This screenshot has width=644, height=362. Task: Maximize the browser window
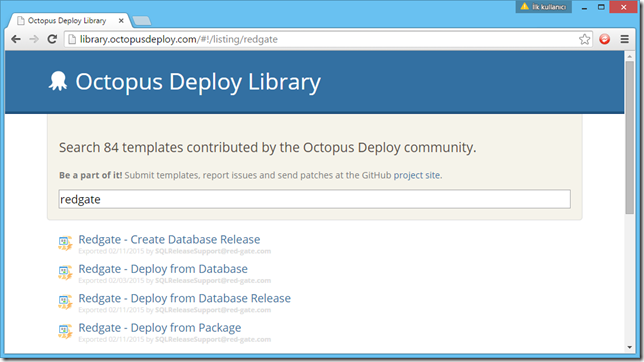601,7
